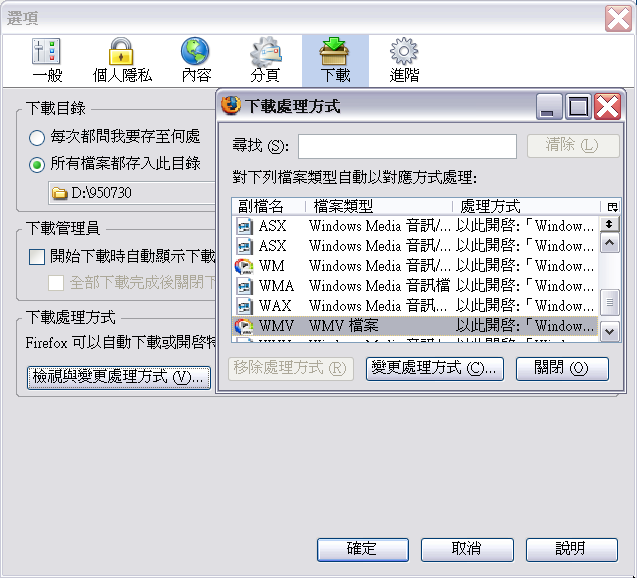Click the column picker icon in list header
This screenshot has height=578, width=637.
611,206
